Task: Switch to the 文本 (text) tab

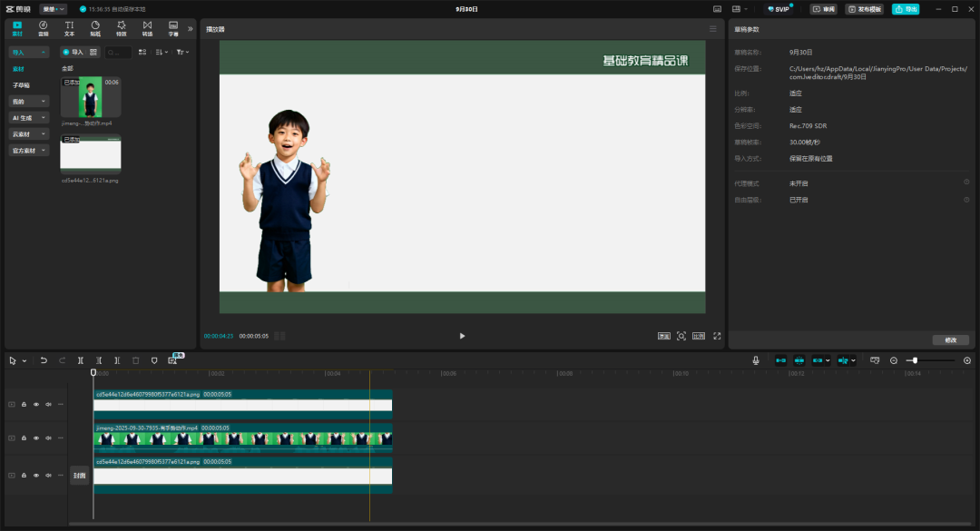Action: pyautogui.click(x=69, y=27)
